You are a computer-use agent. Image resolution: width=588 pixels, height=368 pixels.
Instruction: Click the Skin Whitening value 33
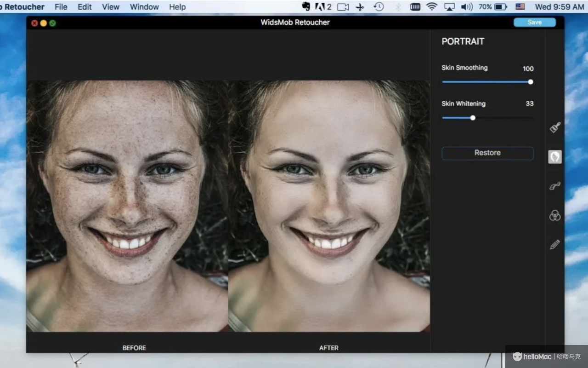tap(530, 103)
